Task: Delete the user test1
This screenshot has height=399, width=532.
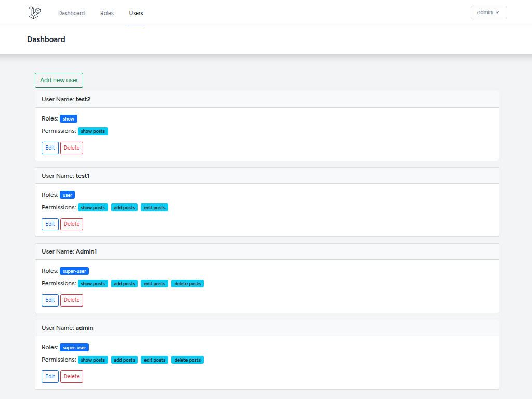Action: [x=71, y=224]
